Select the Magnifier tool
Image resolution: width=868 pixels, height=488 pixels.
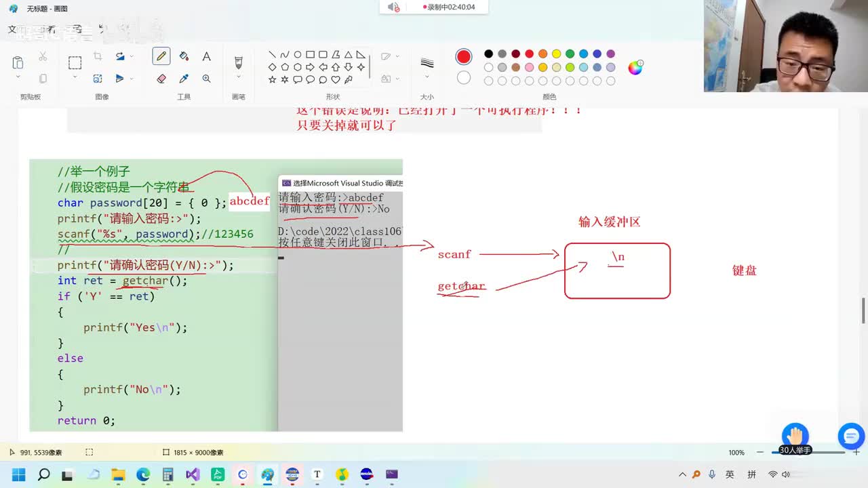pos(206,79)
